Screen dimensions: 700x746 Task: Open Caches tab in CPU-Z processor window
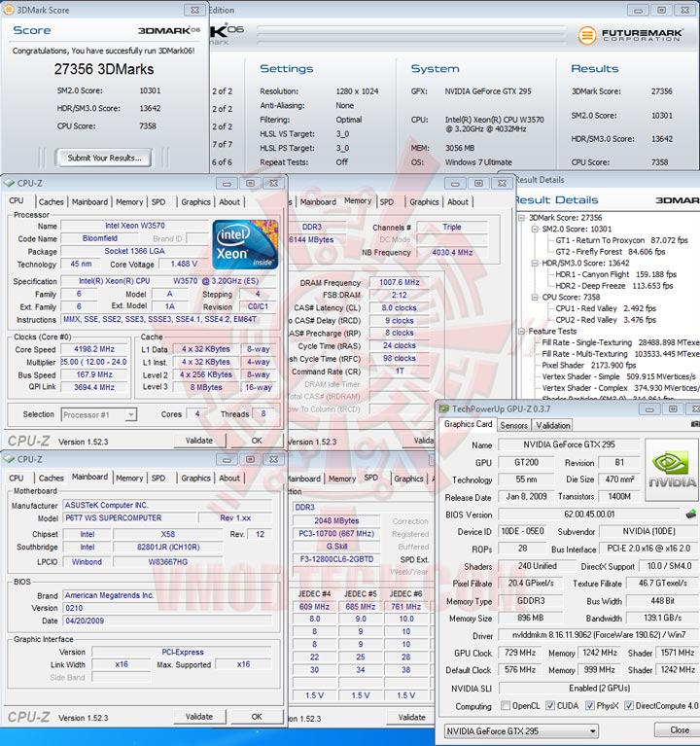[51, 201]
